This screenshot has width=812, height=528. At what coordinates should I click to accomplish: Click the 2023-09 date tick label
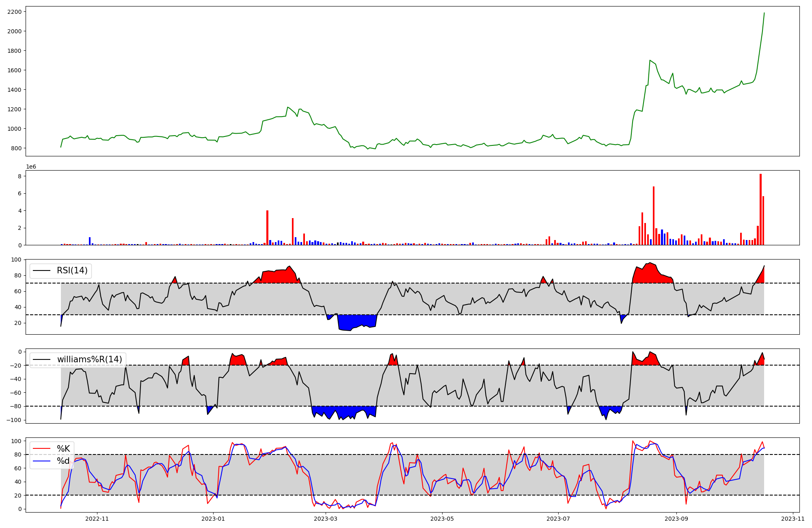click(676, 519)
